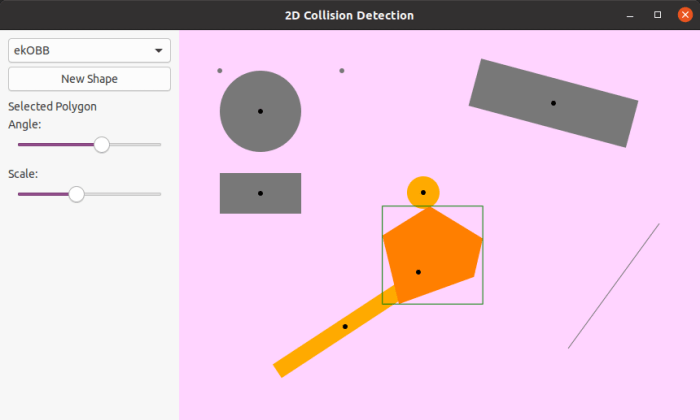Click the Scale slider handle

pos(76,194)
